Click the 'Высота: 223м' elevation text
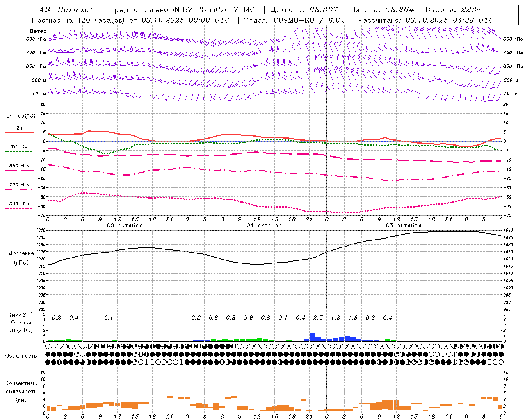Image resolution: width=525 pixels, height=420 pixels. (x=453, y=10)
